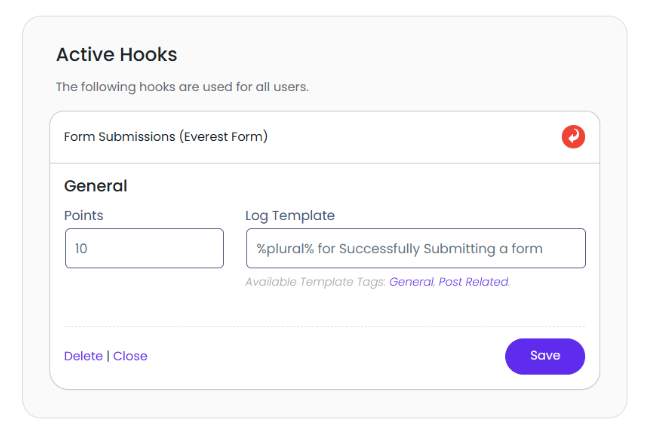Click the General section heading
The height and width of the screenshot is (447, 672).
[96, 186]
